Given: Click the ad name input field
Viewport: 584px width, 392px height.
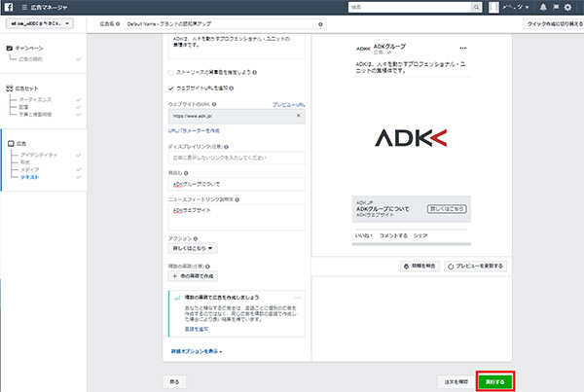Looking at the screenshot, I should 221,23.
